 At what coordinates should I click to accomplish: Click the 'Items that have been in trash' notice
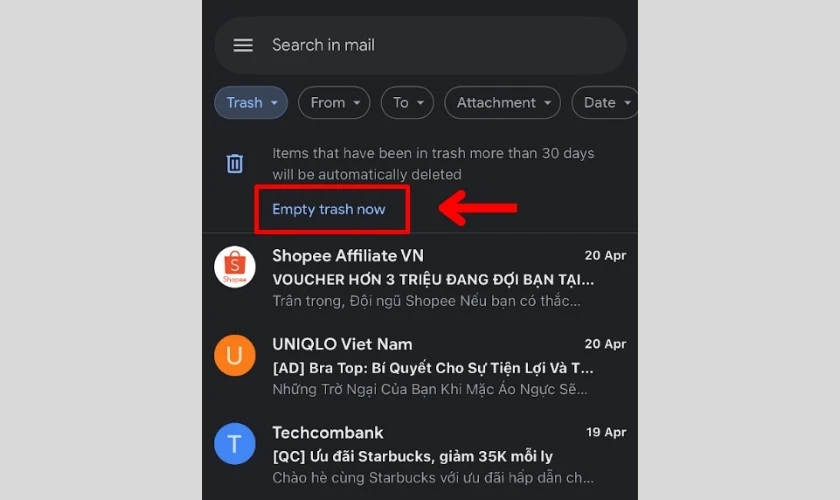click(x=433, y=164)
